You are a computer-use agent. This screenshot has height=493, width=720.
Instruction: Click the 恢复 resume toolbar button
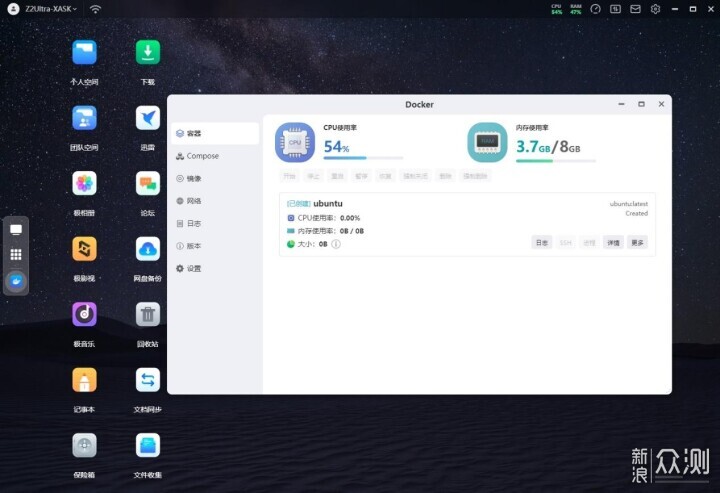[385, 176]
